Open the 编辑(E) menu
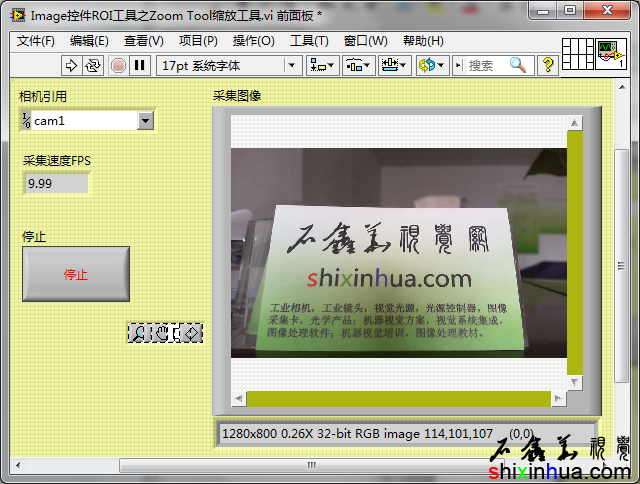The width and height of the screenshot is (640, 484). [89, 41]
